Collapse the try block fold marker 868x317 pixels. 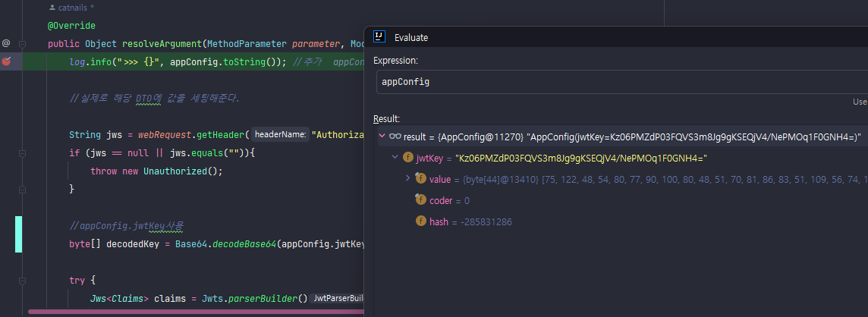(x=23, y=281)
